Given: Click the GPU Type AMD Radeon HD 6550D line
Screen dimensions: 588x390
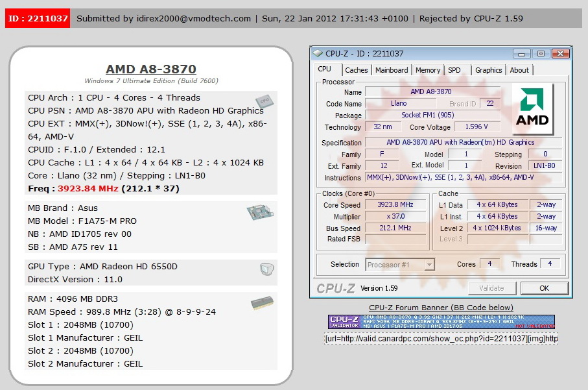Looking at the screenshot, I should tap(102, 267).
